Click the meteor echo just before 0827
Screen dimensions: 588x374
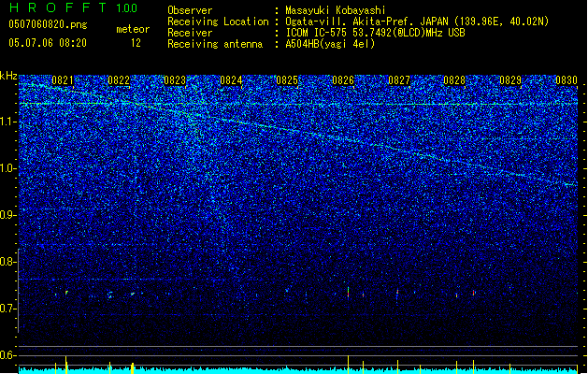[x=397, y=293]
